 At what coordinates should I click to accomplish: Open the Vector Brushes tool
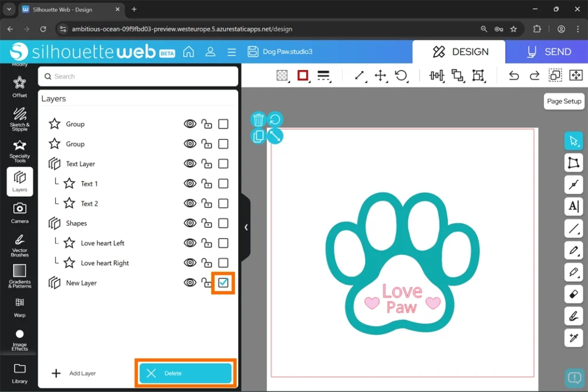click(x=20, y=243)
